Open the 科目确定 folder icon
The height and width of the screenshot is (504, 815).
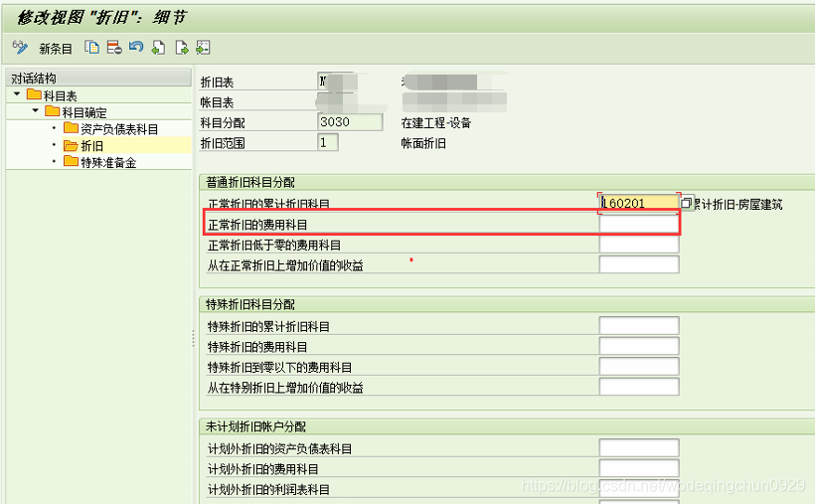click(52, 110)
